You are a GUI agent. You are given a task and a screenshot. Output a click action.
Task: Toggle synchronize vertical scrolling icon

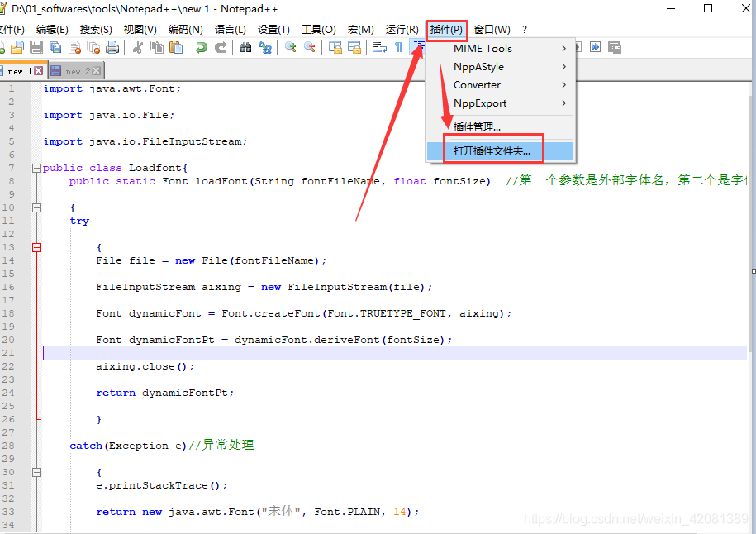click(x=335, y=47)
